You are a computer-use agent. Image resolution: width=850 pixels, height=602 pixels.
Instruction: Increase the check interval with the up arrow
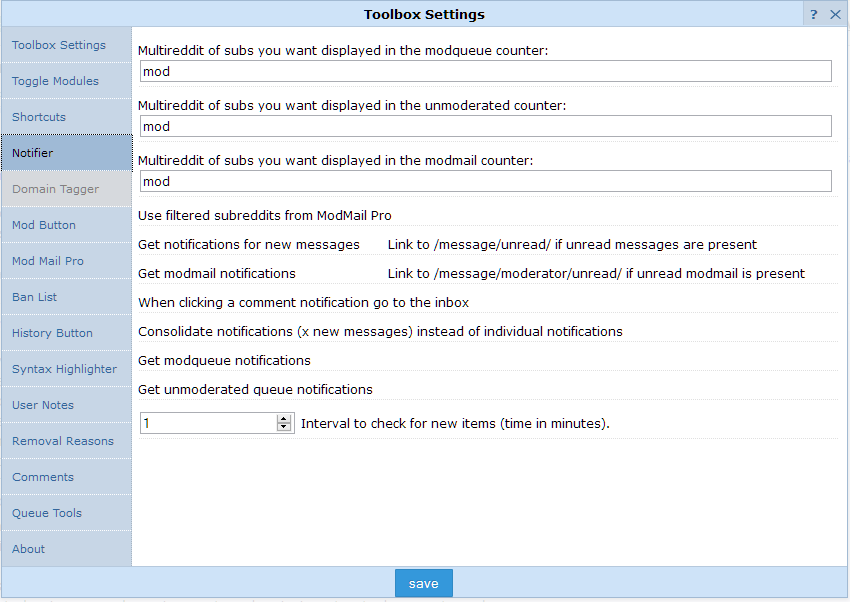click(284, 418)
